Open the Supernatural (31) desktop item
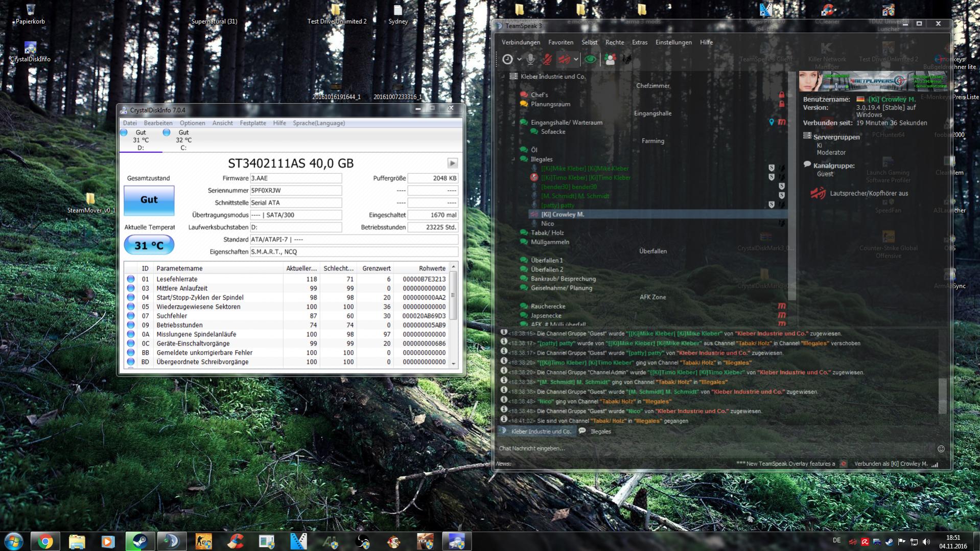 coord(214,14)
